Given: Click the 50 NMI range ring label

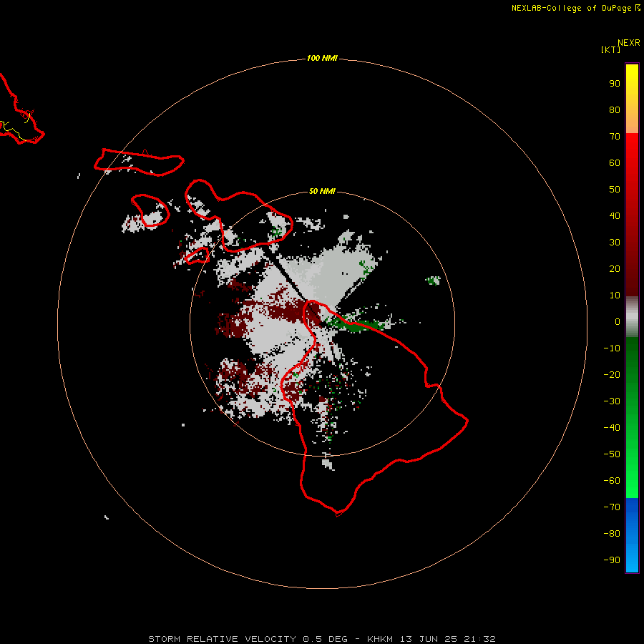Looking at the screenshot, I should tap(322, 191).
